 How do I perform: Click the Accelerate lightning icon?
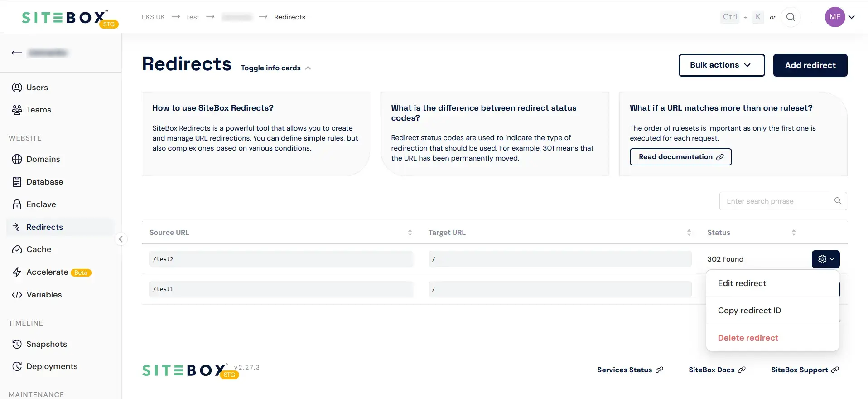pyautogui.click(x=17, y=272)
